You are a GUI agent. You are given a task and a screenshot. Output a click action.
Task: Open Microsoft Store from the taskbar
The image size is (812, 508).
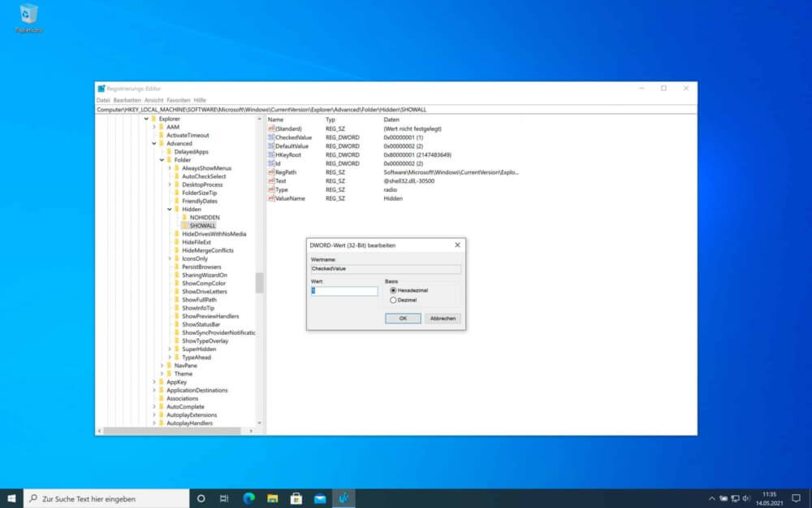296,499
